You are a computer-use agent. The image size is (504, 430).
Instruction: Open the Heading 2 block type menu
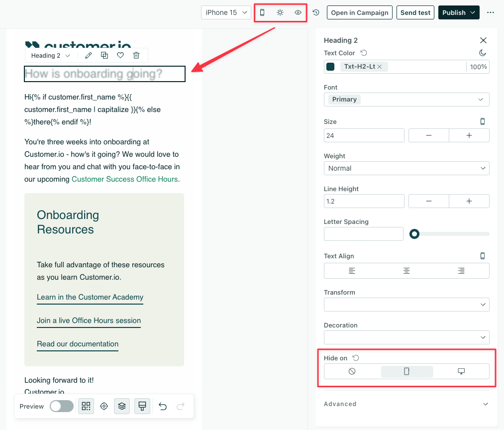[50, 56]
